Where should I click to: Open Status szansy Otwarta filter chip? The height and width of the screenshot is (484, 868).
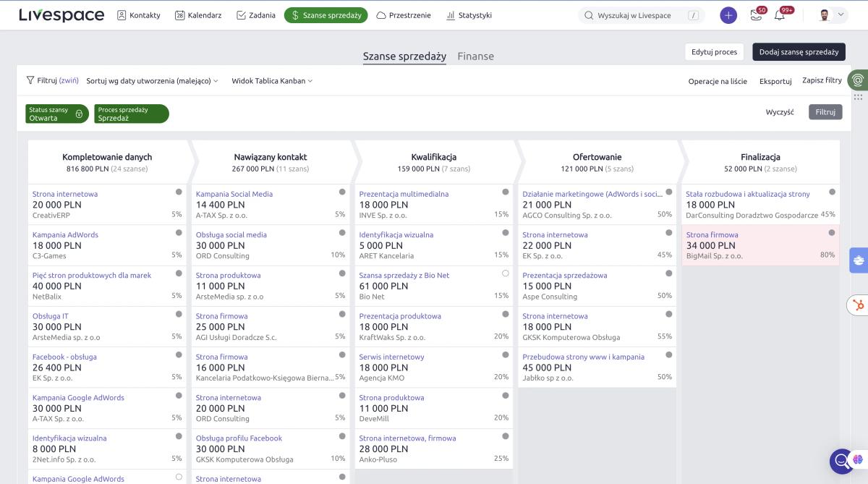click(x=57, y=114)
